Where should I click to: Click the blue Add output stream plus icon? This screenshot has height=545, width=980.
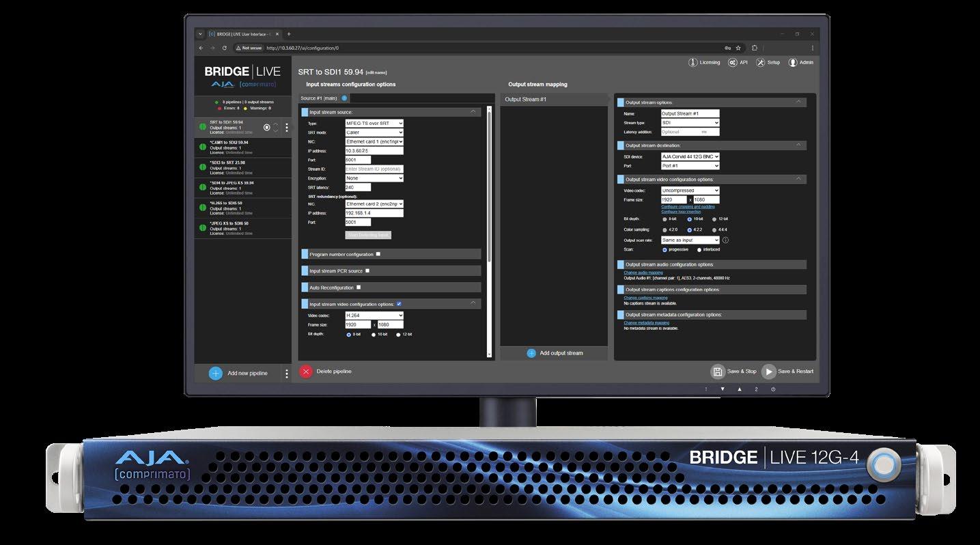pos(531,353)
